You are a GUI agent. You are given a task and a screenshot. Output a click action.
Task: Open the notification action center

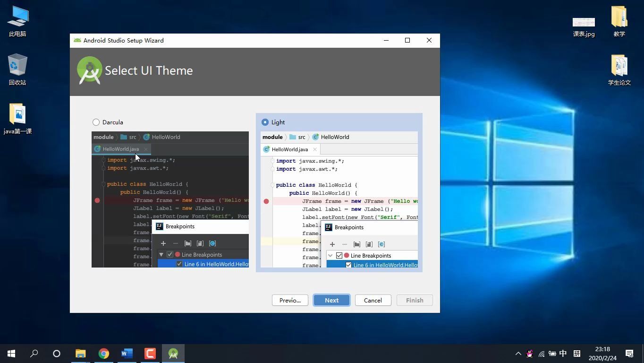pos(629,354)
